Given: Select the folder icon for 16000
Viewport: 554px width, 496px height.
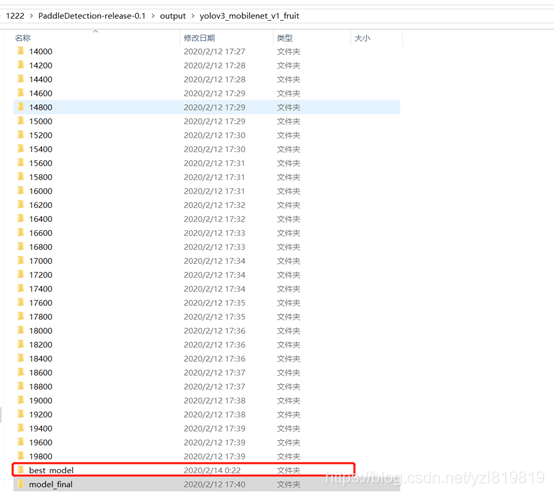Looking at the screenshot, I should (x=21, y=191).
